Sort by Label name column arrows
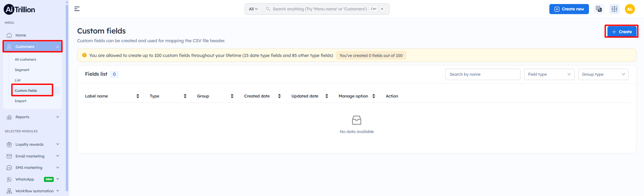 pos(138,96)
